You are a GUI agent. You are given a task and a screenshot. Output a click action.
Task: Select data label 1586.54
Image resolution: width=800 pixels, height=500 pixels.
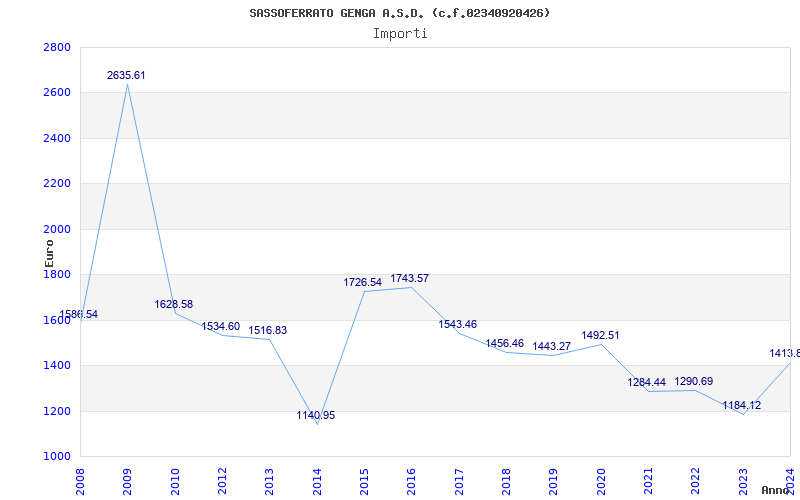(79, 314)
